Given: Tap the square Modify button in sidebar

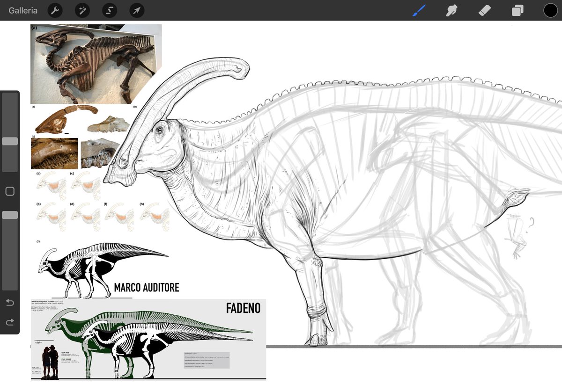Looking at the screenshot, I should coord(10,191).
